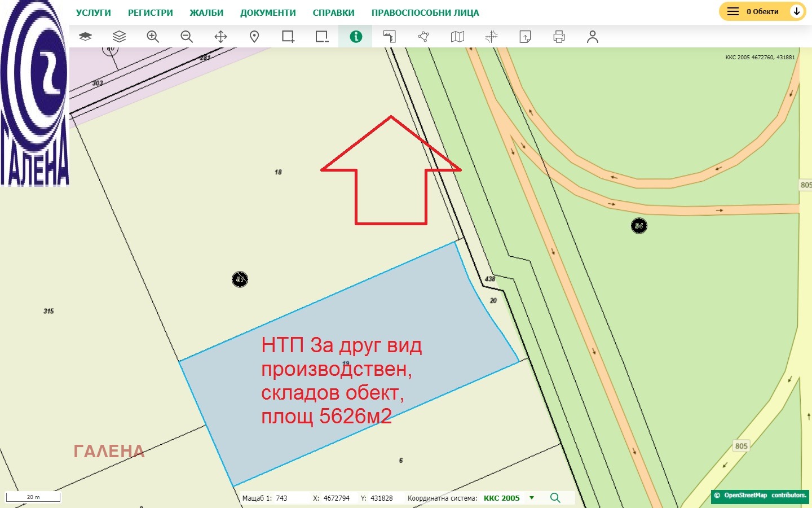Click the OpenStreetMap contributors link
The image size is (812, 508).
(760, 496)
